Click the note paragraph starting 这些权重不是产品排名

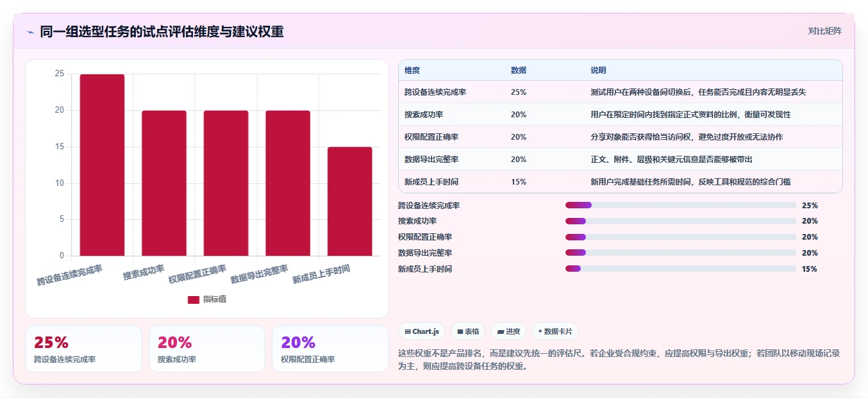point(619,360)
